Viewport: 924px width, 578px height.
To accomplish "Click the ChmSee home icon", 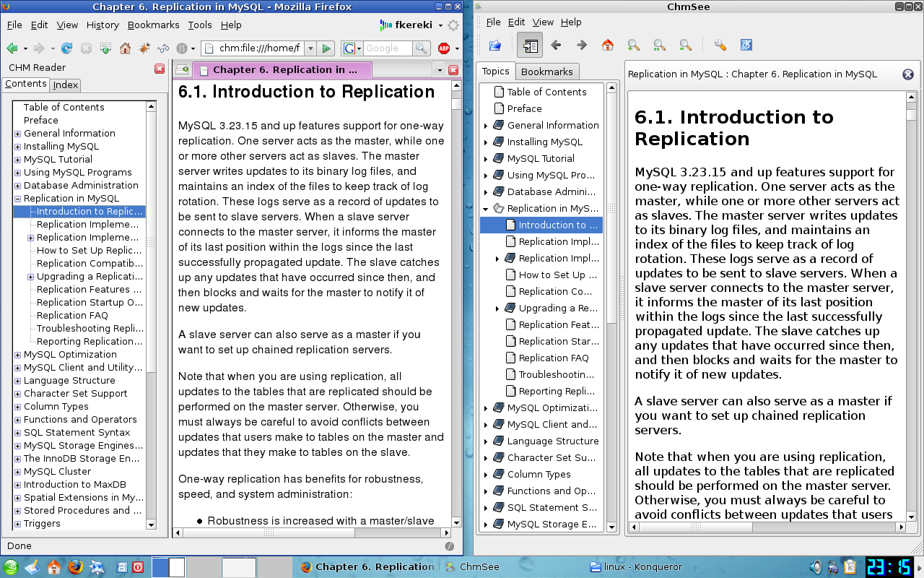I will click(x=608, y=46).
